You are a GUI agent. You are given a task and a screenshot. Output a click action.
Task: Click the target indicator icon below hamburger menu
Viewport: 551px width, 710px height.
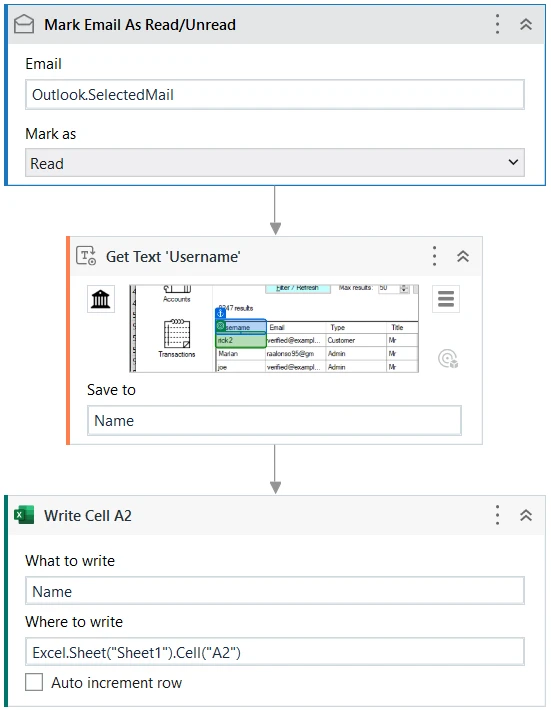[x=448, y=359]
